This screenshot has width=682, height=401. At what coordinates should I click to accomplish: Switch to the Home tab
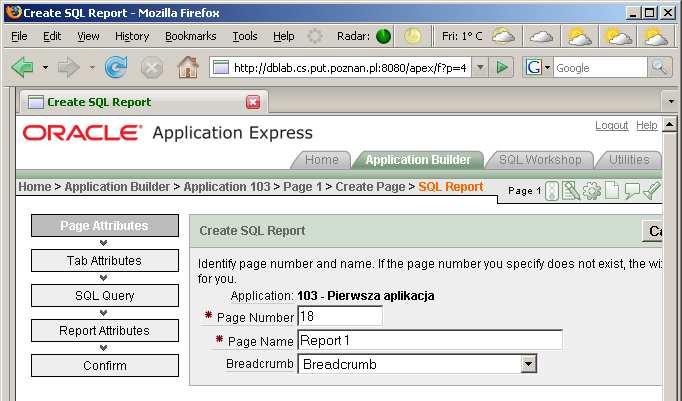point(321,160)
